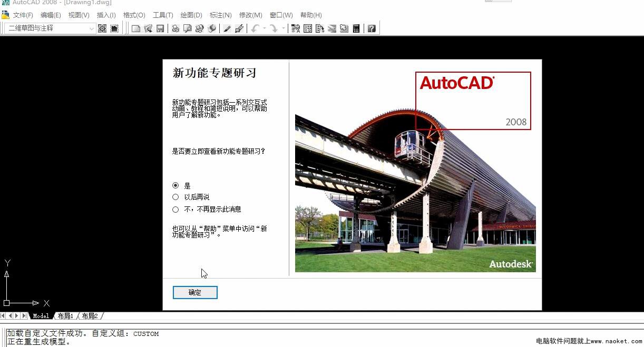Switch to the 布局2 layout tab
Image resolution: width=644 pixels, height=347 pixels.
[x=90, y=316]
